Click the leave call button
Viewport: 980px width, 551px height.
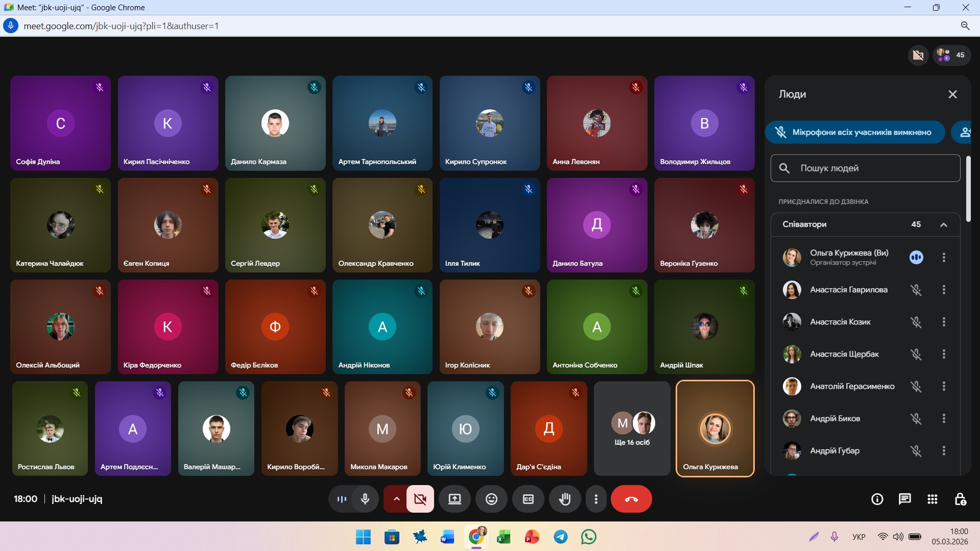631,499
